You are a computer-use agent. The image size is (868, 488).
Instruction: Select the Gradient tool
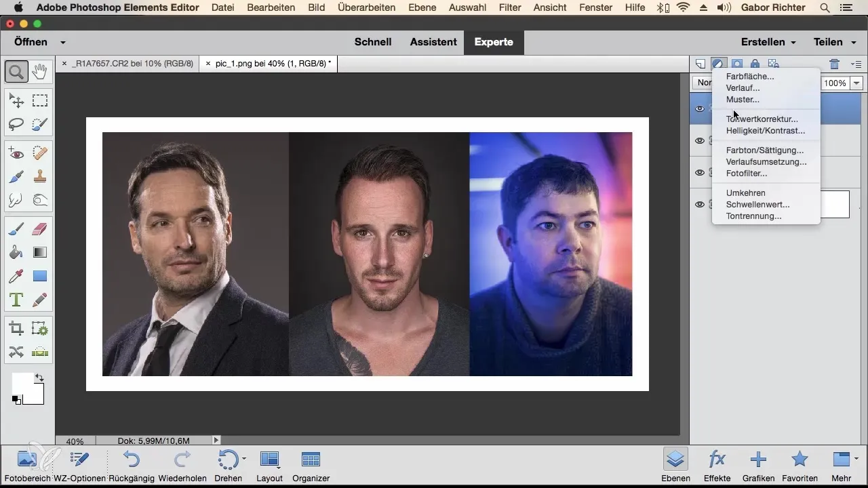(x=40, y=252)
